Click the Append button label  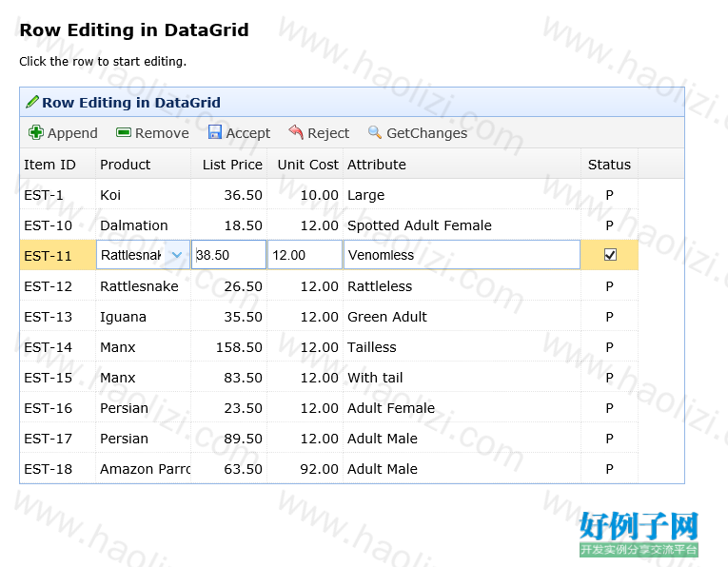pos(72,133)
